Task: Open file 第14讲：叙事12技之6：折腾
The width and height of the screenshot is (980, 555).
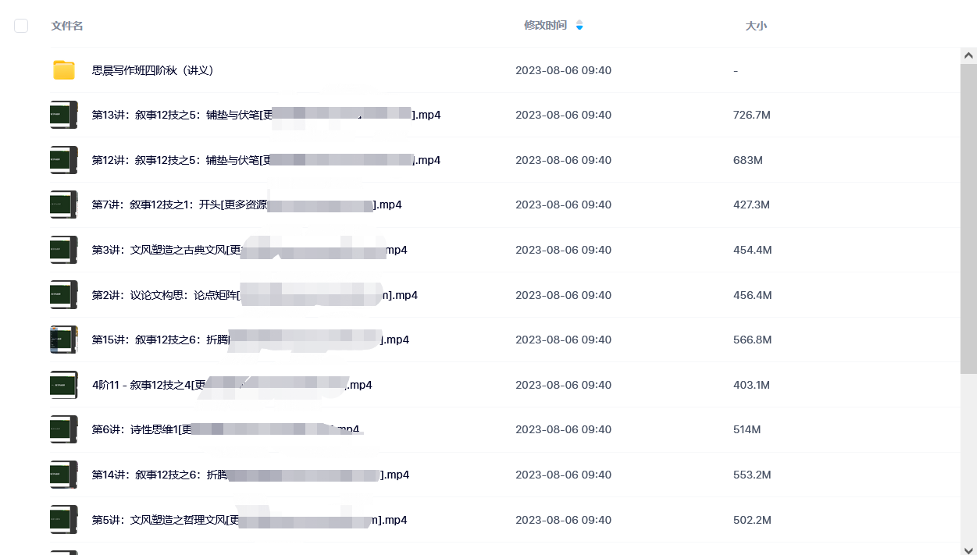Action: (x=251, y=475)
